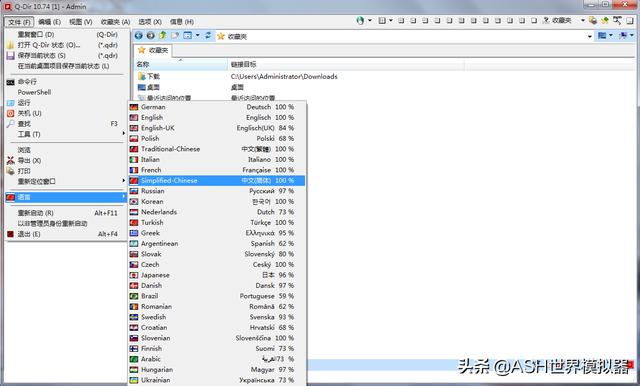Select the 命令行 menu entry
640x386 pixels.
[65, 82]
